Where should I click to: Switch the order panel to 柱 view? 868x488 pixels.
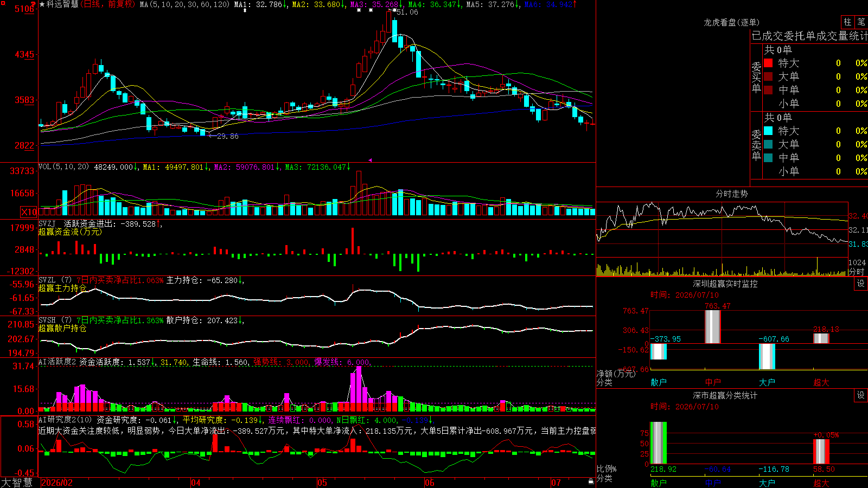pos(847,22)
